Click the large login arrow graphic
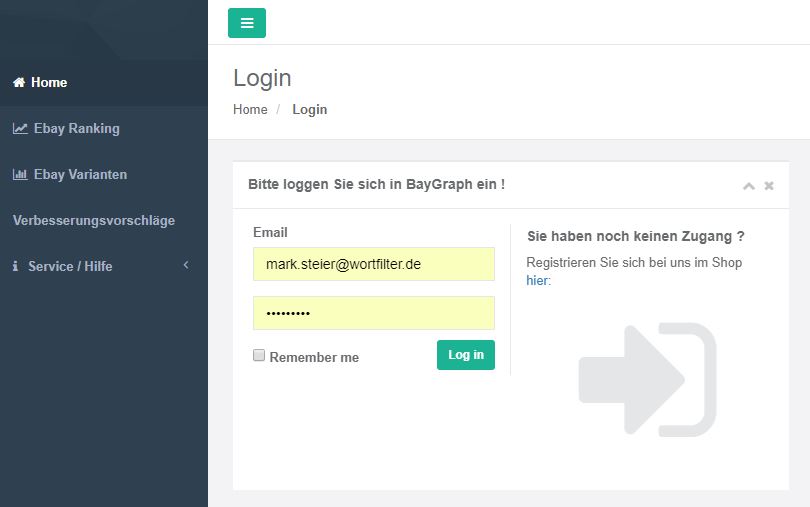 647,379
